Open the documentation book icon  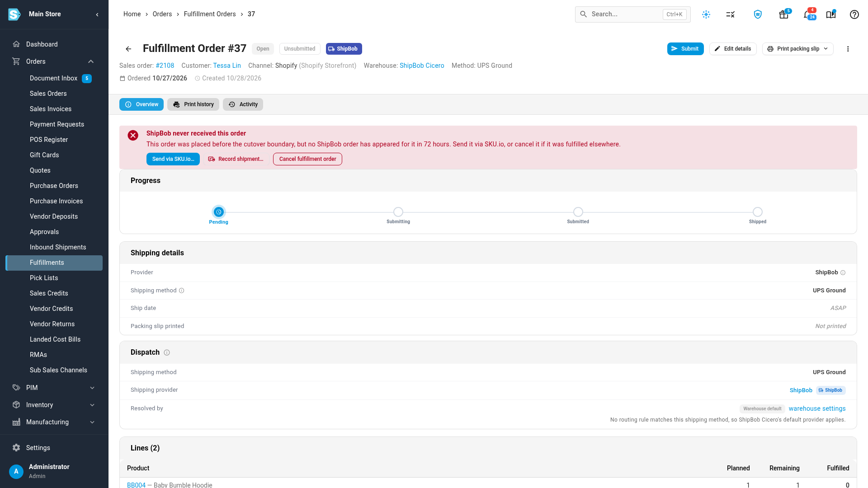pos(831,14)
